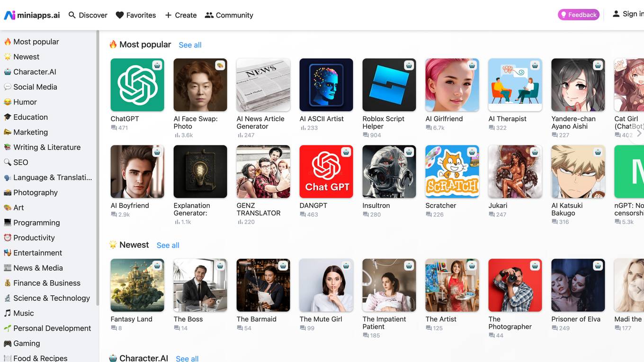The width and height of the screenshot is (644, 362).
Task: Click the robot badge on ChatGPT card
Action: (x=157, y=65)
